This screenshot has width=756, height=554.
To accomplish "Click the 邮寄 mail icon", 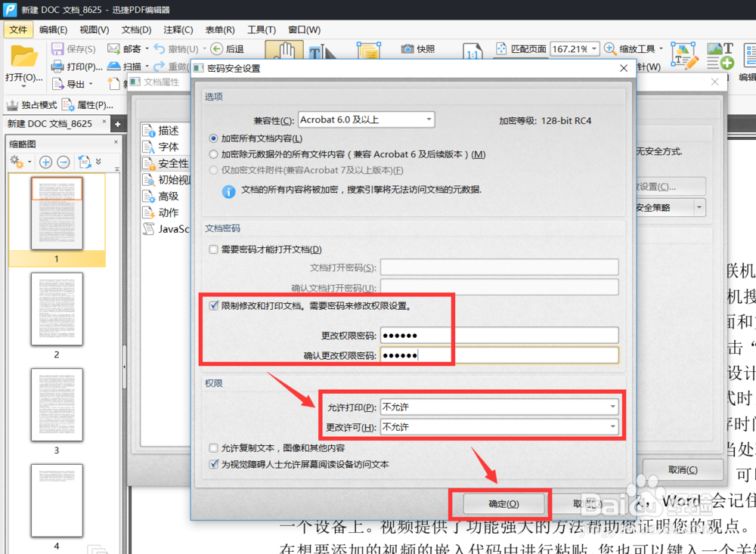I will 113,48.
